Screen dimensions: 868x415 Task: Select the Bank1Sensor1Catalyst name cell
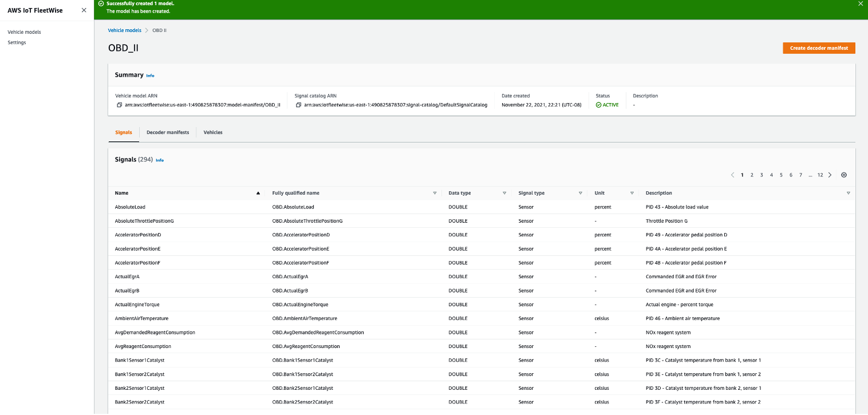pyautogui.click(x=140, y=361)
